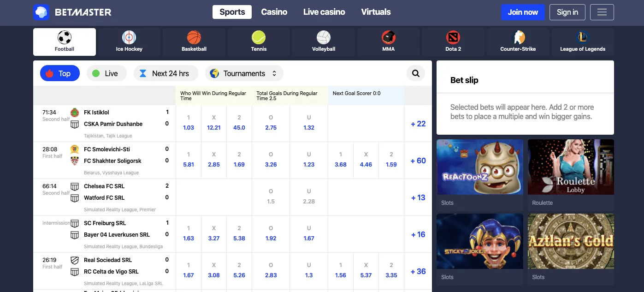Image resolution: width=644 pixels, height=292 pixels.
Task: Open the Volleyball category
Action: click(x=323, y=42)
